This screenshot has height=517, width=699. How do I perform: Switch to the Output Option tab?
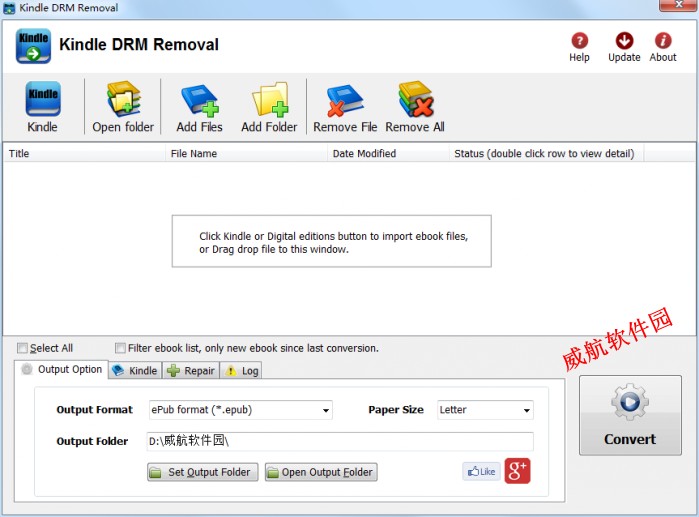tap(62, 369)
